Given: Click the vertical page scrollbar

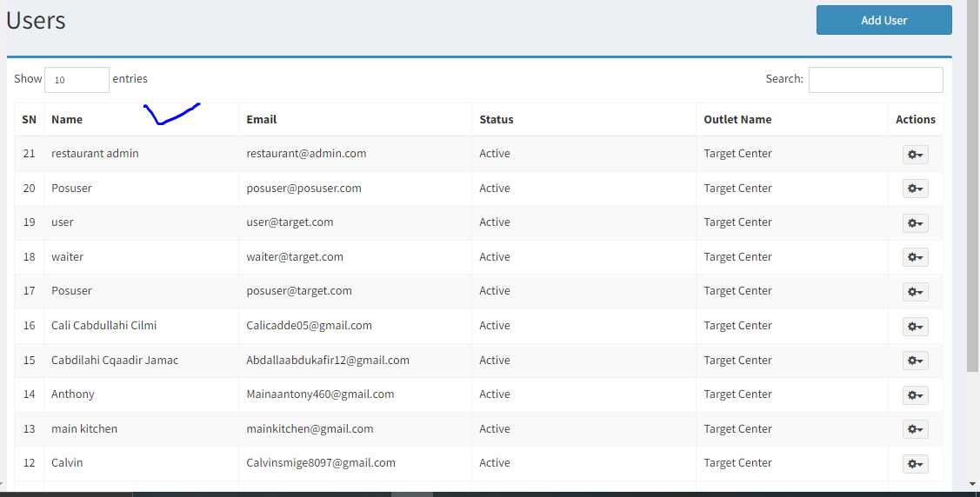Looking at the screenshot, I should (972, 188).
